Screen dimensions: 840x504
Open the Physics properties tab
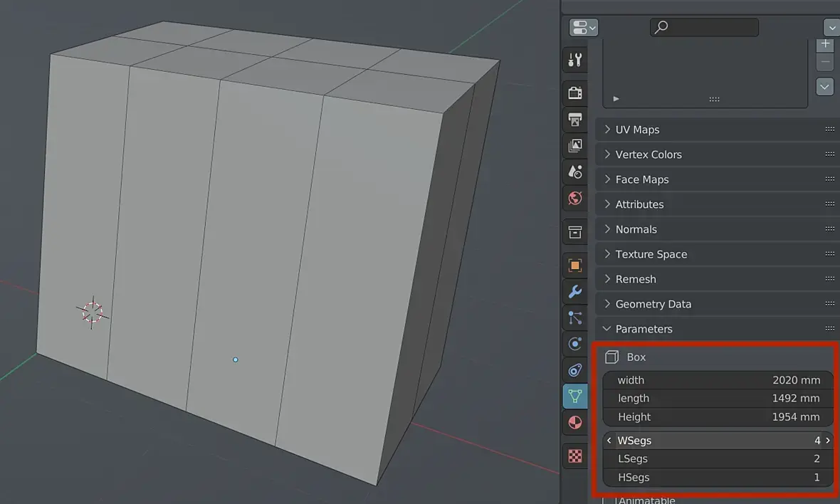(x=574, y=344)
